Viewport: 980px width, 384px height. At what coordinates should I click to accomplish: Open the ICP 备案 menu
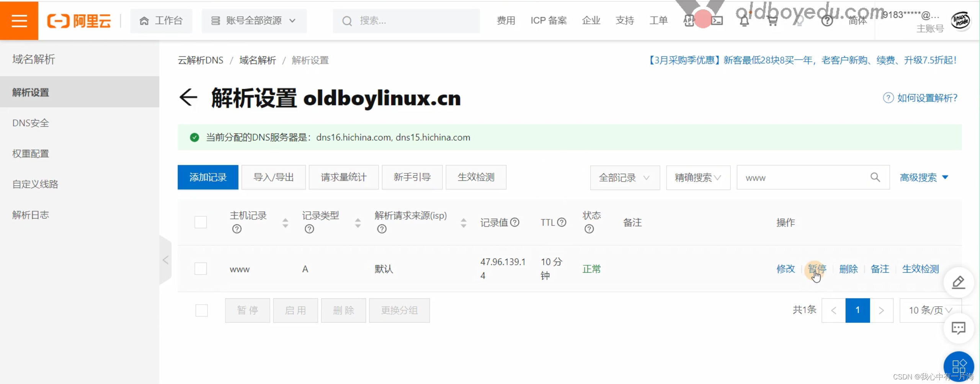(x=549, y=21)
